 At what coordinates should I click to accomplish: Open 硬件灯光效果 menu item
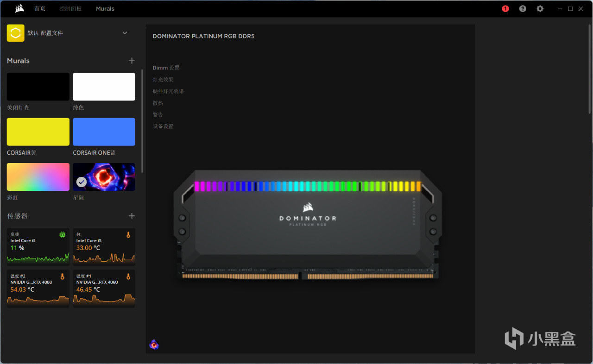[x=168, y=91]
